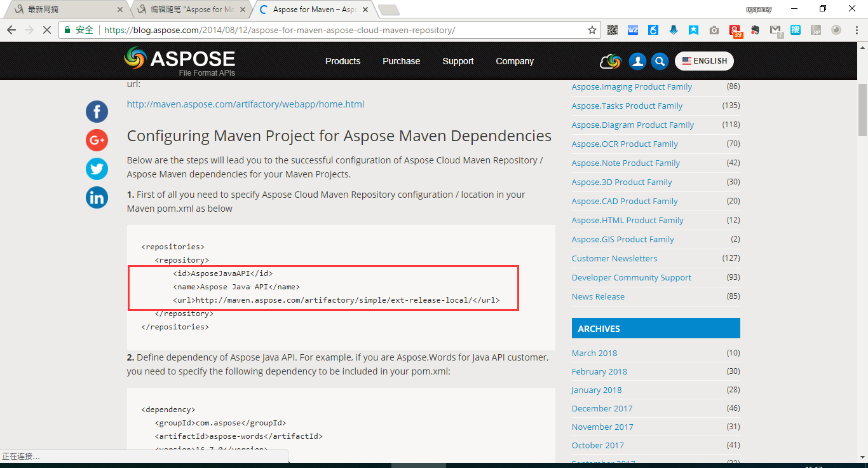Open the QR code extension
Screen dimensions: 868x468
pyautogui.click(x=613, y=30)
